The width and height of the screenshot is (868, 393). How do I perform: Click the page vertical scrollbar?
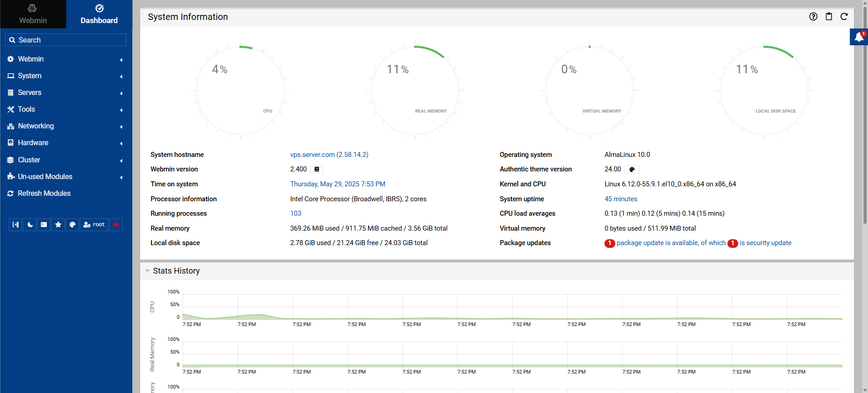coord(865,115)
